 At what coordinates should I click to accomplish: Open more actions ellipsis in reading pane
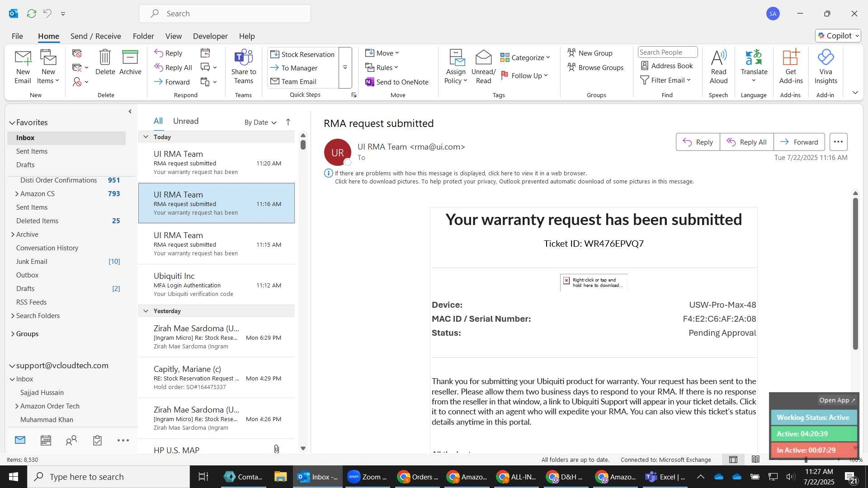[x=838, y=142]
